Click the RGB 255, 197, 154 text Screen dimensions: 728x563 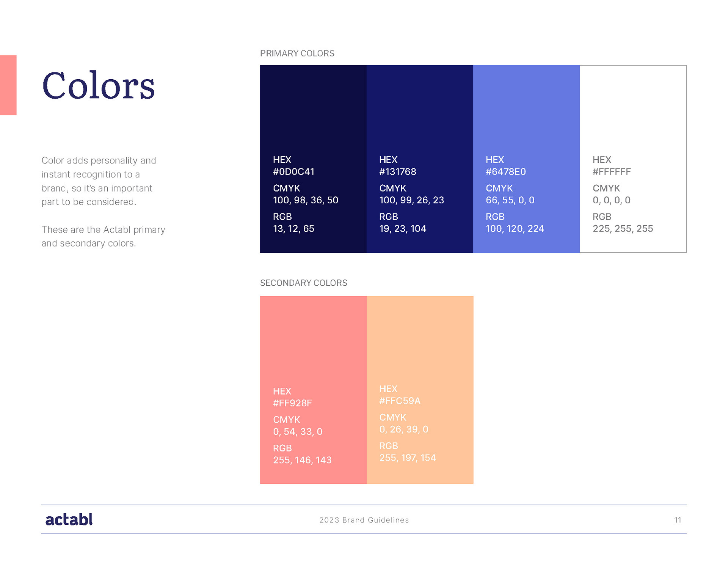coord(407,458)
